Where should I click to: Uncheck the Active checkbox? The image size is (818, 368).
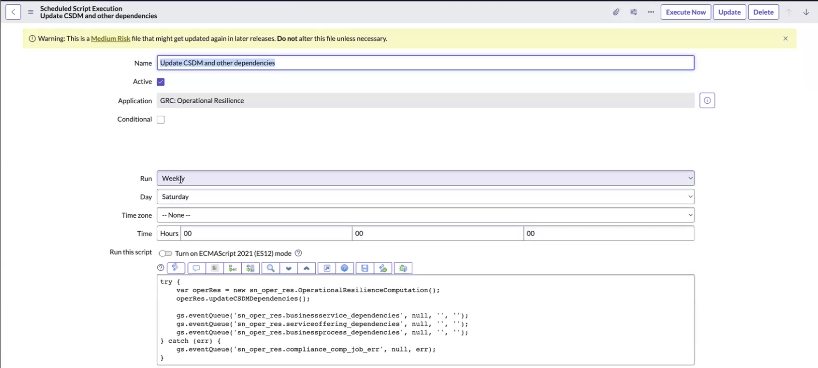pos(161,82)
